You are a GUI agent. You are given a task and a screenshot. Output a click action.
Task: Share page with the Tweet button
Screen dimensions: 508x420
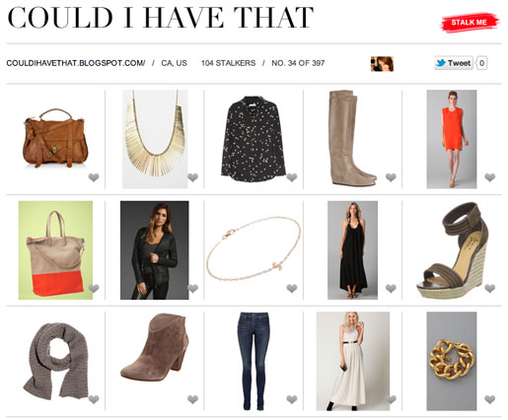coord(454,63)
